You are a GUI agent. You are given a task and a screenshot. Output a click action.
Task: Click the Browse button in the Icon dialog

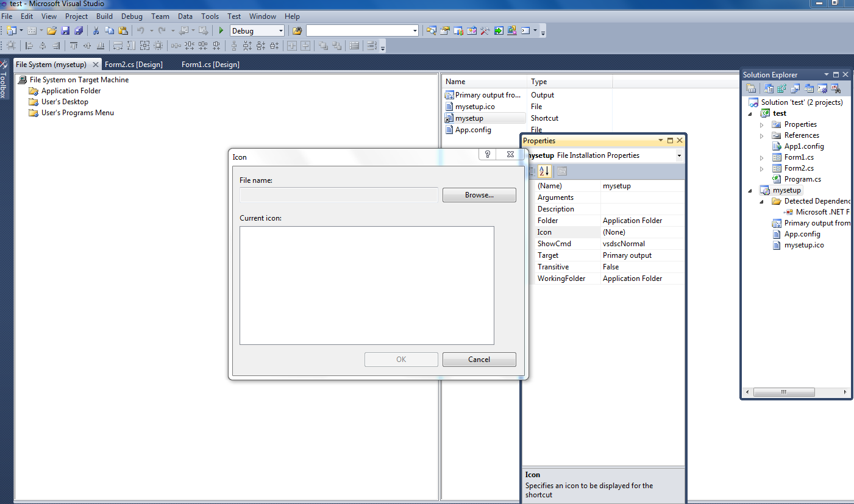pos(479,194)
